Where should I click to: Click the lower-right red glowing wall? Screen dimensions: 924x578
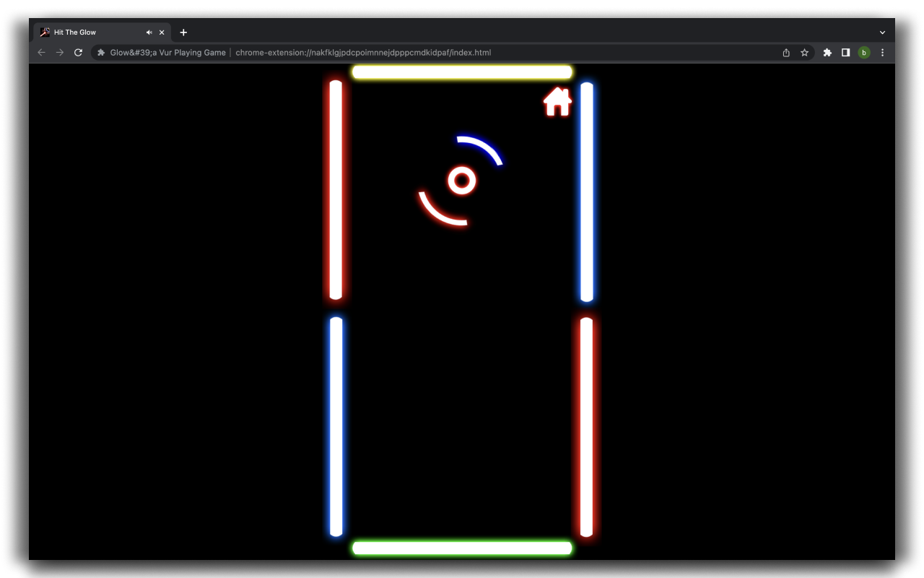587,427
